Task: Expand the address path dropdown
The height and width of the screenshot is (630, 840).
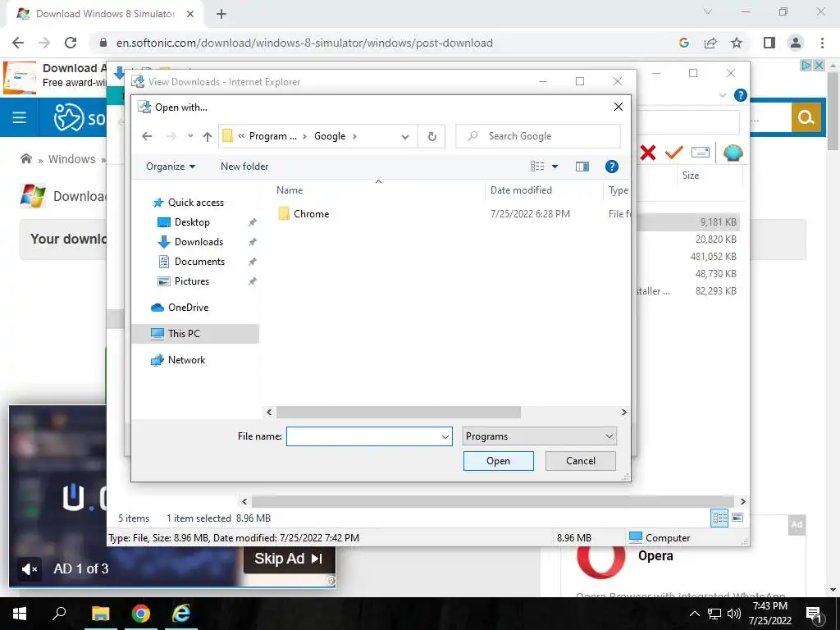Action: [x=405, y=136]
